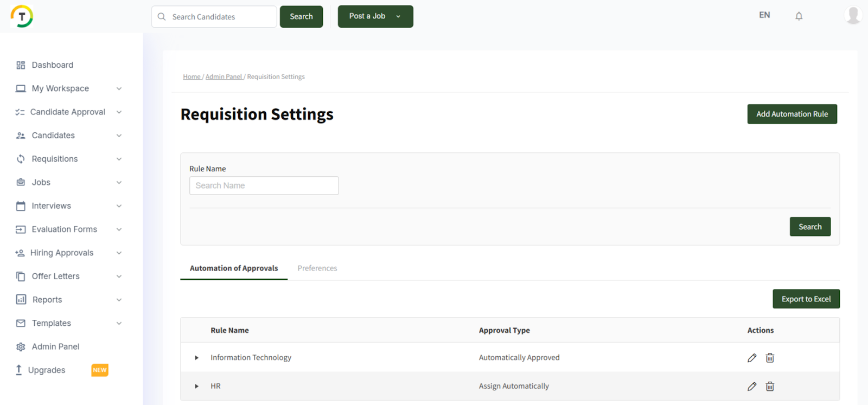Delete the Information Technology rule
868x405 pixels.
pyautogui.click(x=770, y=358)
